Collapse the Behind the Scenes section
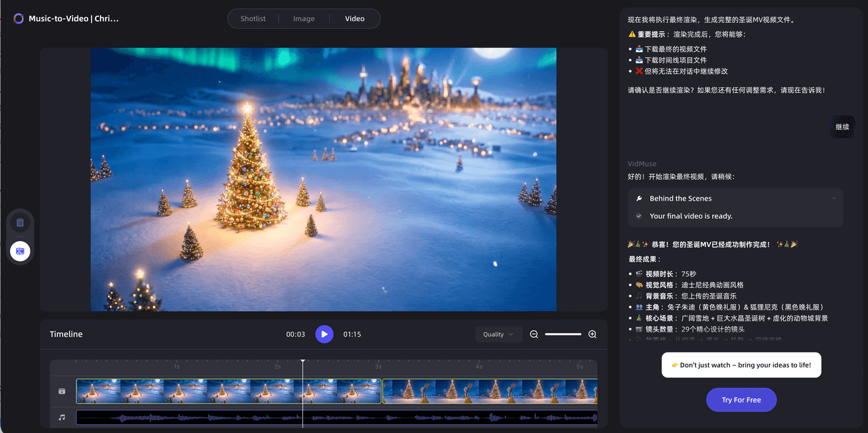 click(834, 198)
